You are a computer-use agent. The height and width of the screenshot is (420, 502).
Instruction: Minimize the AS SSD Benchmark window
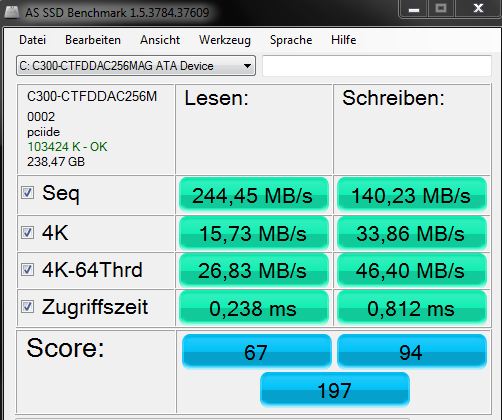pos(414,9)
